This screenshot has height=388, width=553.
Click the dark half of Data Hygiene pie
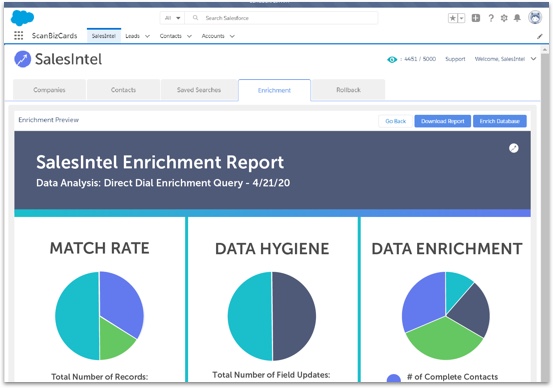[294, 316]
